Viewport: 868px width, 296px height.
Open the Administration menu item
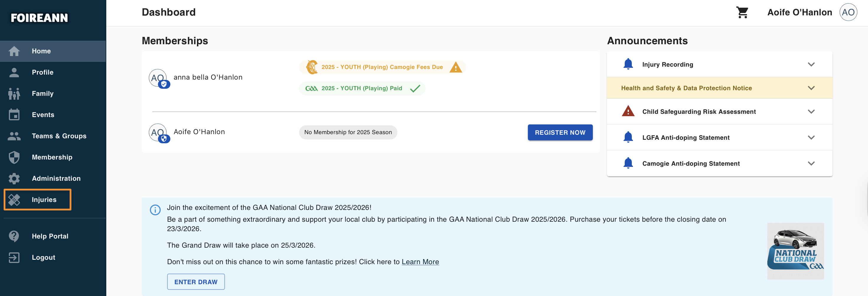tap(53, 178)
